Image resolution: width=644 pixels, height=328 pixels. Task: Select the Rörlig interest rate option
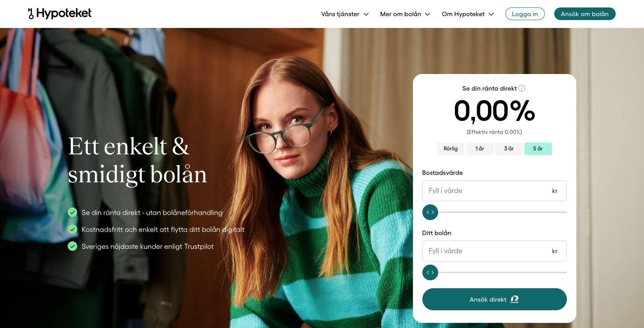(x=451, y=149)
